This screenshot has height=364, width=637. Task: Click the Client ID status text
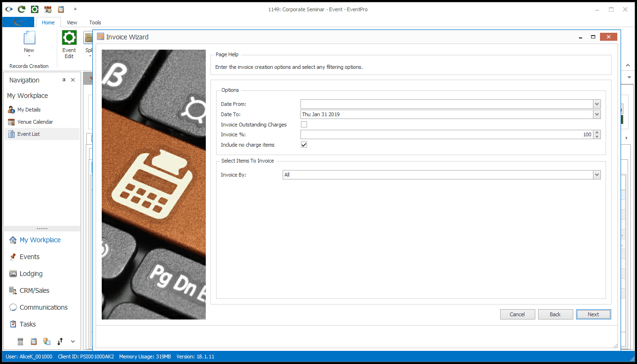tap(86, 357)
